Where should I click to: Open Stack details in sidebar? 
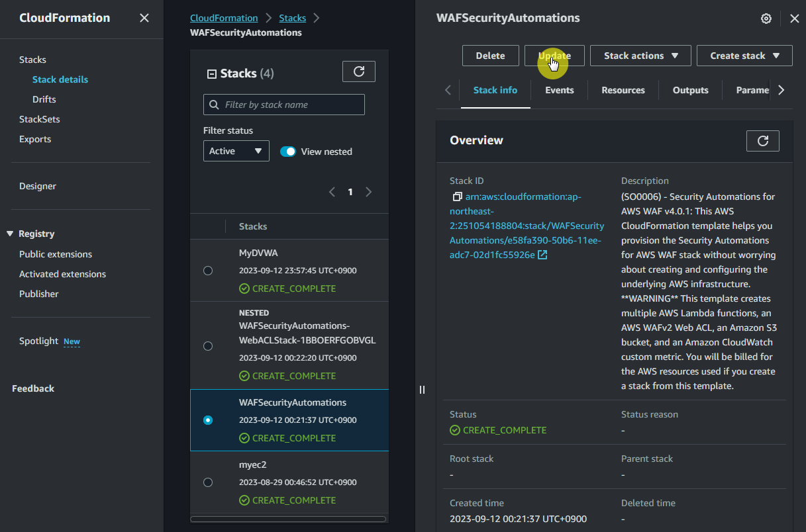point(60,79)
